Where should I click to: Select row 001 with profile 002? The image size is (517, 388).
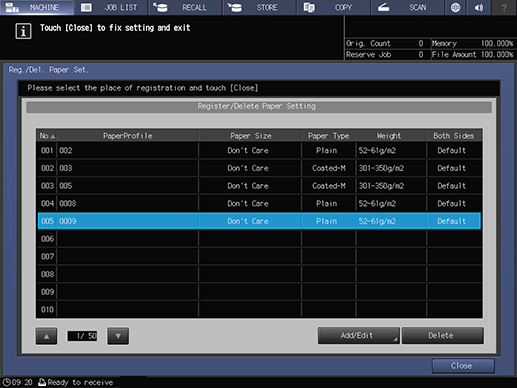coord(259,150)
